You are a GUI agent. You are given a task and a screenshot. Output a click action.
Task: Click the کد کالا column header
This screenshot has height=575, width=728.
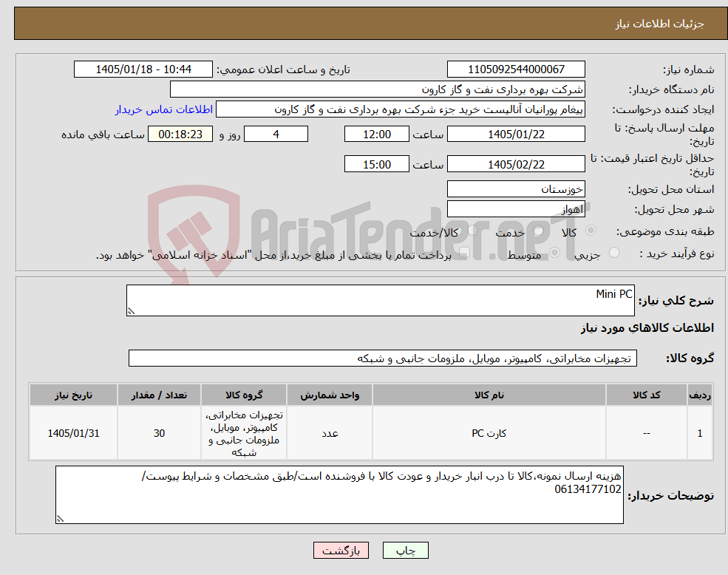646,395
